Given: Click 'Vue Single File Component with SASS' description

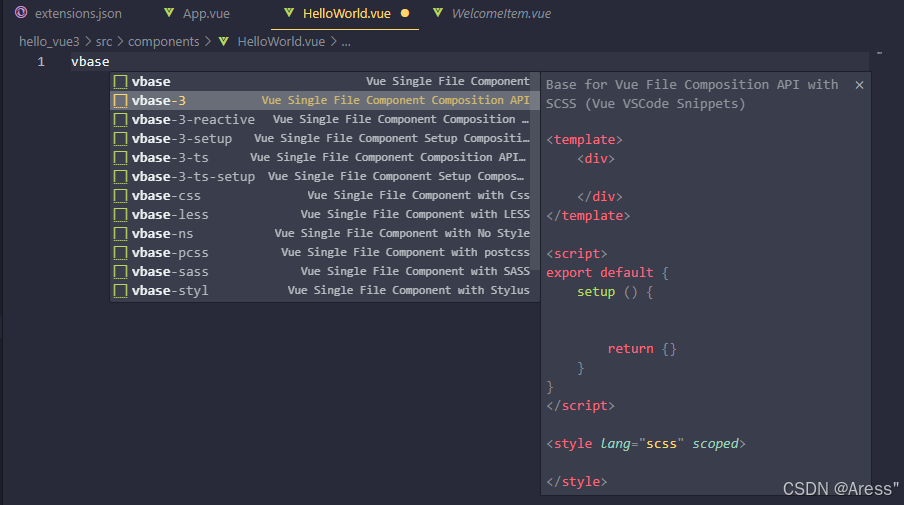Looking at the screenshot, I should 415,272.
